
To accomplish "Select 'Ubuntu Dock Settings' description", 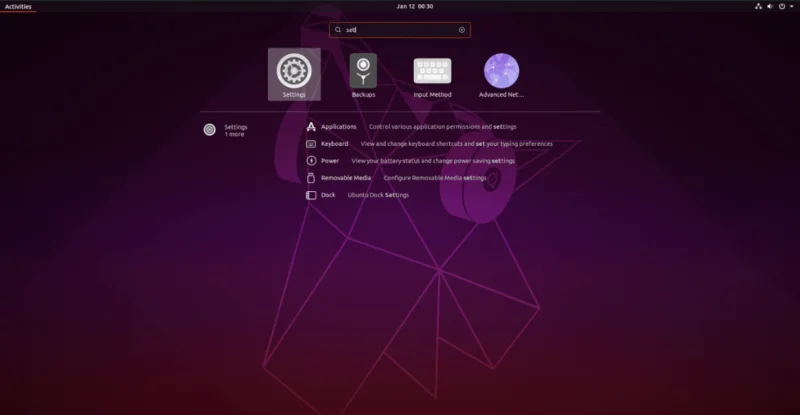I will [x=378, y=195].
